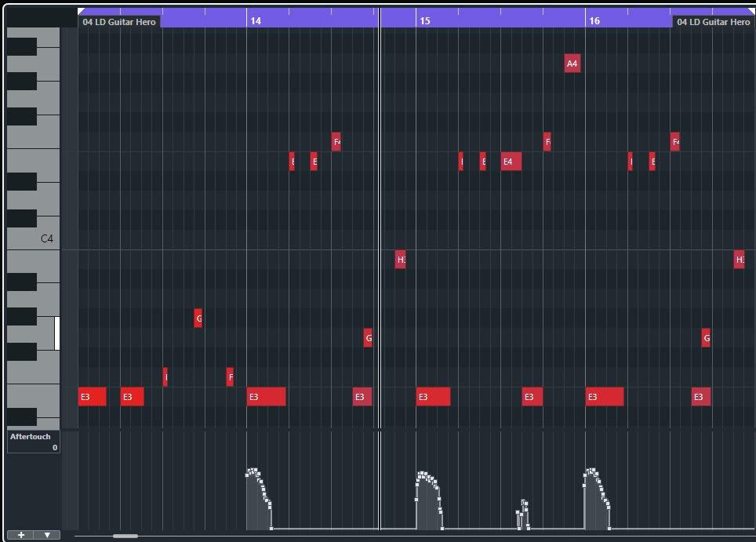
Task: Click the right '04 LD Guitar Hero' part label
Action: tap(713, 22)
